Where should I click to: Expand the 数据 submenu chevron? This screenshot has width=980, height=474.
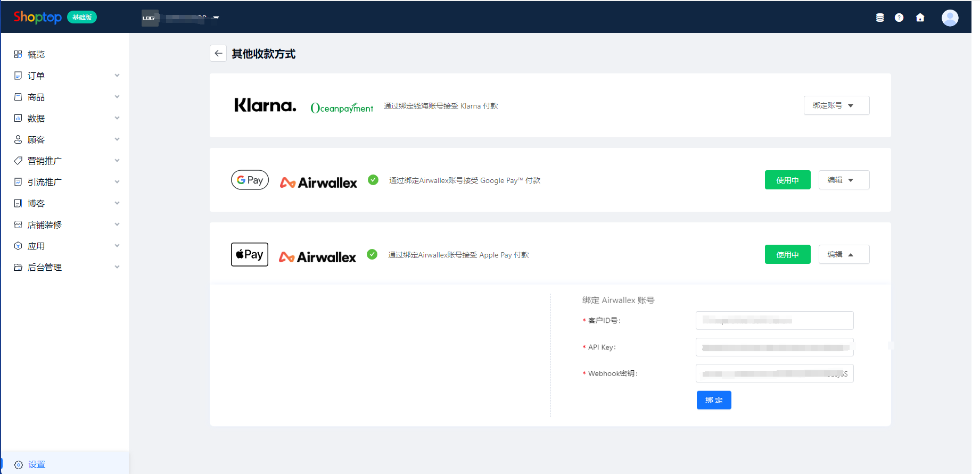point(117,118)
